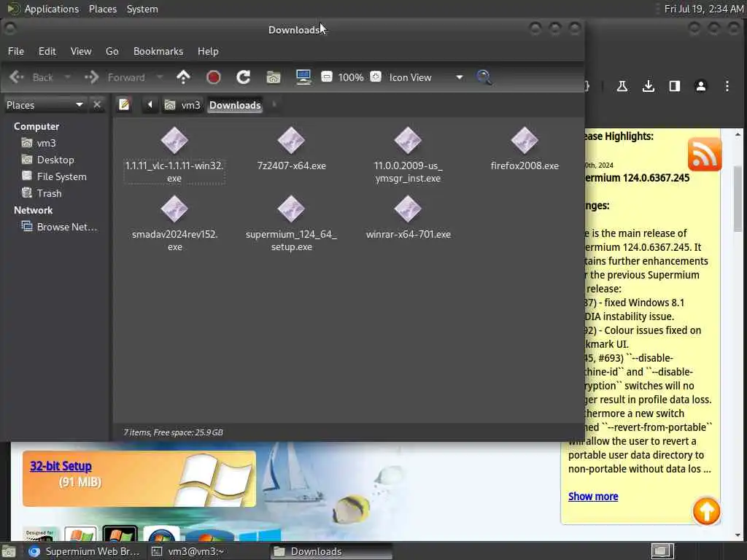Image resolution: width=747 pixels, height=560 pixels.
Task: Click the browser Labs flask icon
Action: coord(622,86)
